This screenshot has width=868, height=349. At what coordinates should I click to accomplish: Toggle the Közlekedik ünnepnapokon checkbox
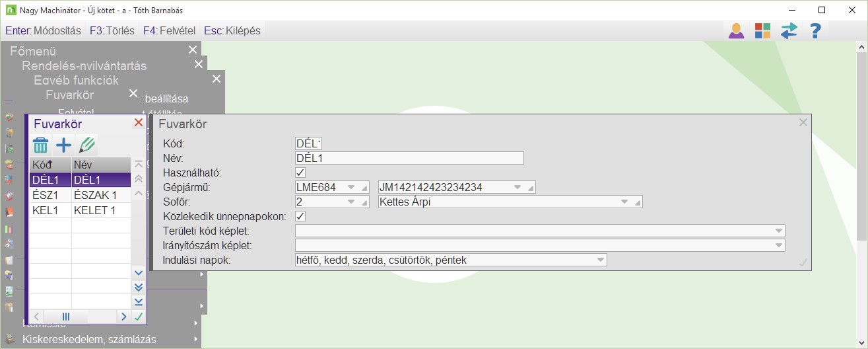point(301,216)
